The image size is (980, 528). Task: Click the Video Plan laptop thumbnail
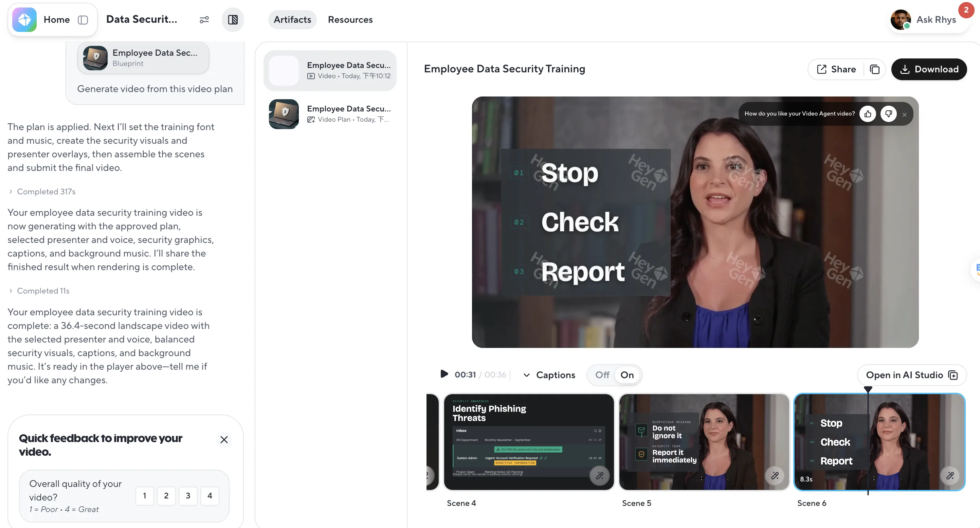(284, 114)
